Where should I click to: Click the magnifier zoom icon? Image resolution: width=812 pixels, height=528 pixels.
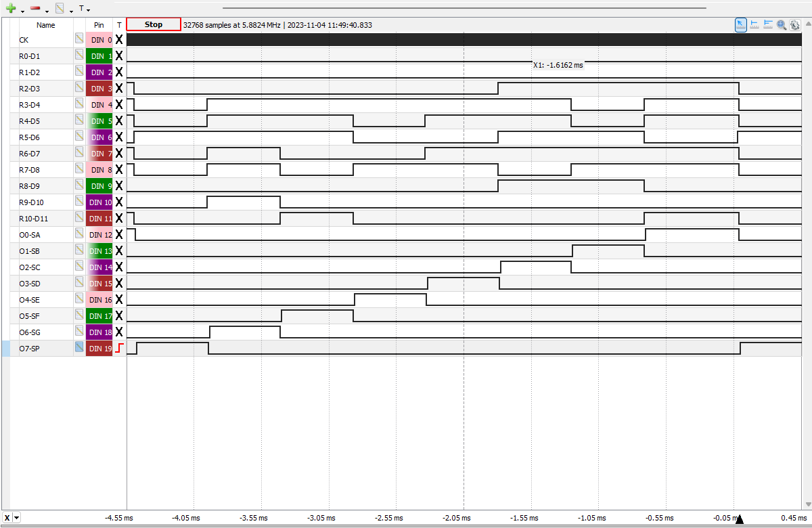pyautogui.click(x=782, y=25)
